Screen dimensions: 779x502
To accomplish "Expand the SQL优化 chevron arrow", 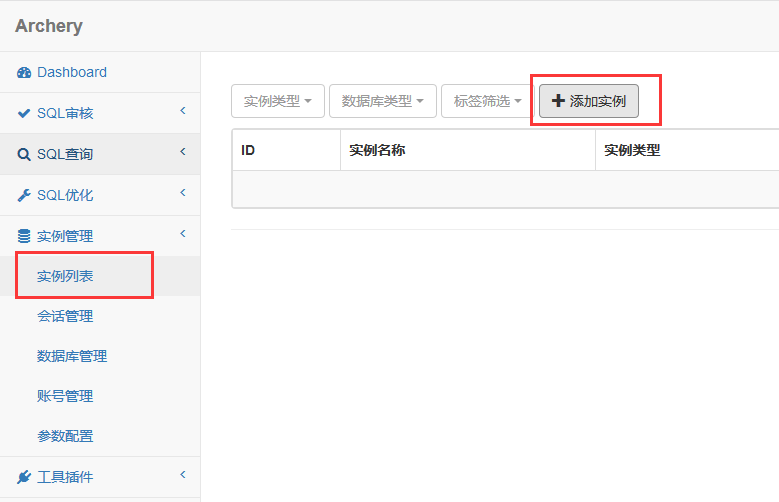I will click(183, 192).
